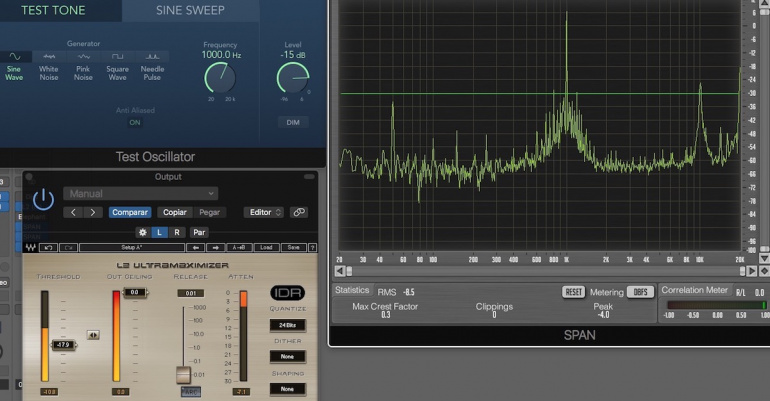Image resolution: width=770 pixels, height=401 pixels.
Task: Enable the L channel button
Action: click(x=159, y=232)
